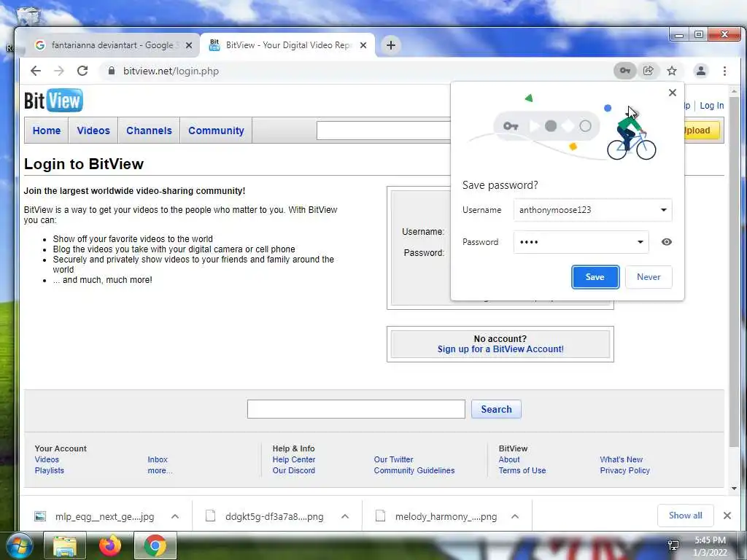Close the downloads bar
This screenshot has width=747, height=560.
click(x=727, y=516)
